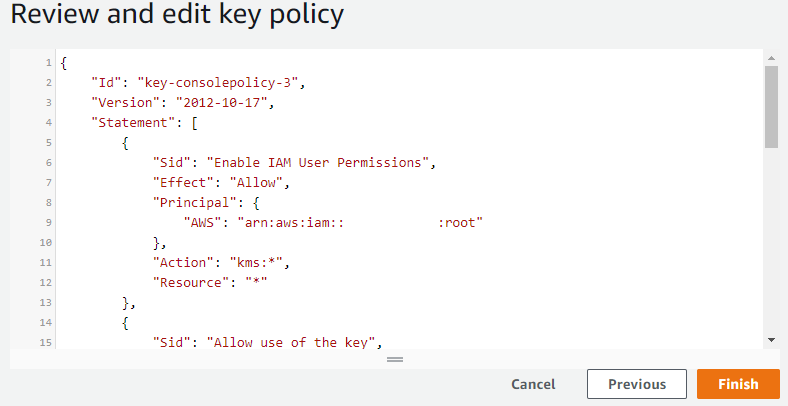
Task: Click the vertical scrollbar thumb
Action: (771, 105)
